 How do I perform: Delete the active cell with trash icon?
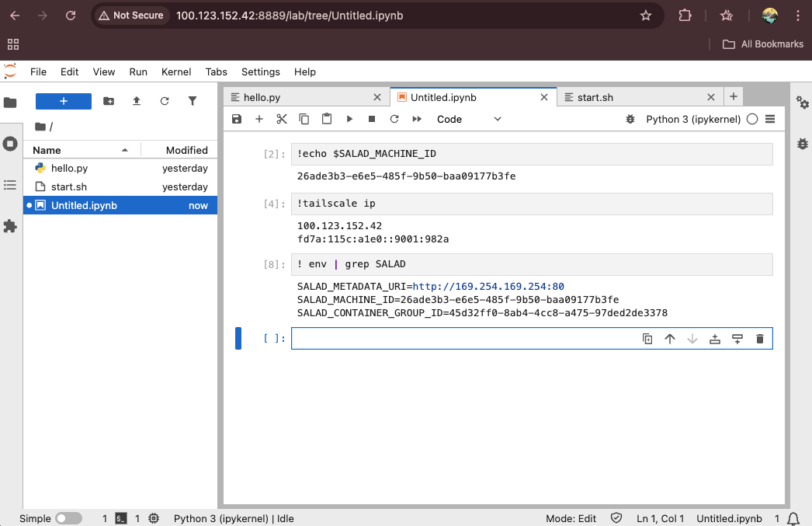[x=760, y=339]
